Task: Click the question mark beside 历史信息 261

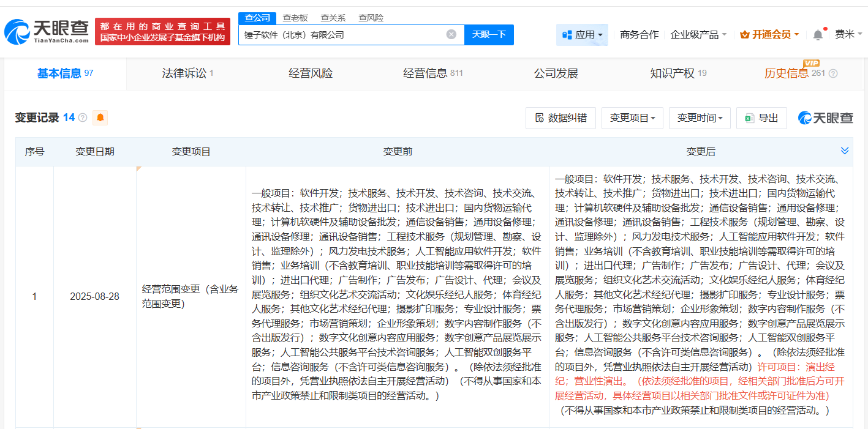Action: [x=833, y=73]
